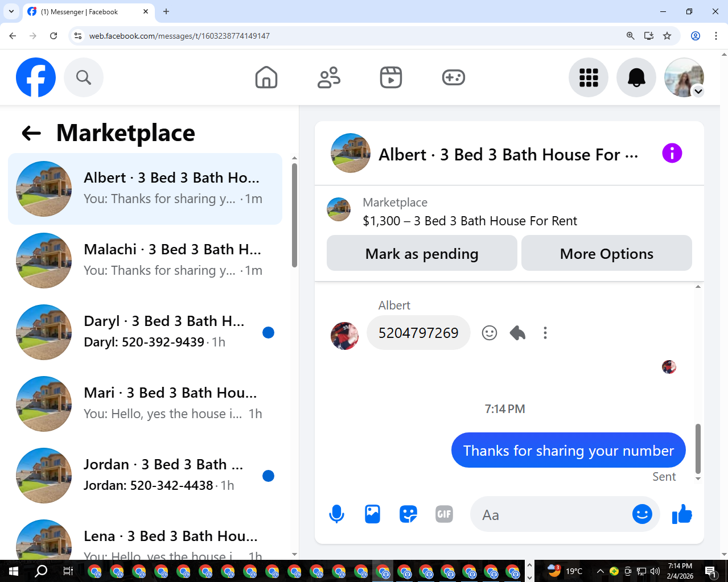
Task: Open Chrome three-dot menu
Action: pos(716,36)
